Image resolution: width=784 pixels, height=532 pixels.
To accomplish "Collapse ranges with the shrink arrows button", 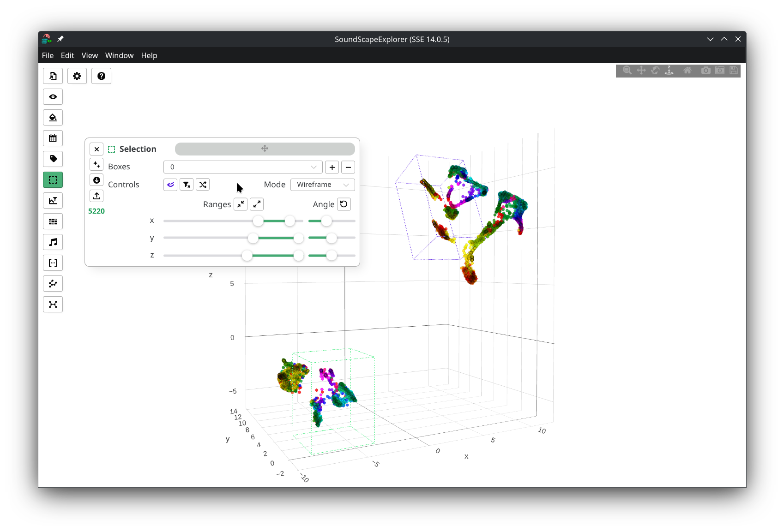I will (x=241, y=204).
